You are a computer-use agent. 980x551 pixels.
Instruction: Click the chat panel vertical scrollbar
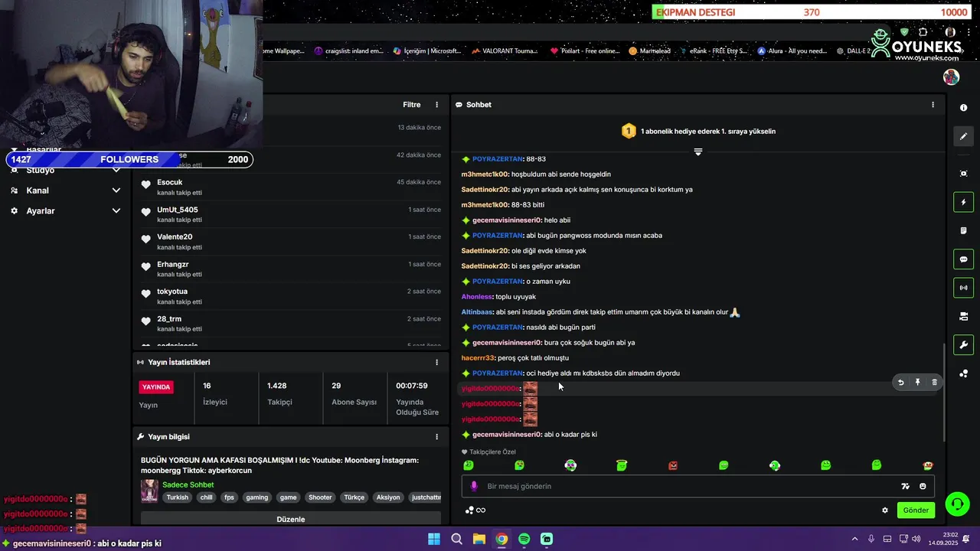coord(943,392)
